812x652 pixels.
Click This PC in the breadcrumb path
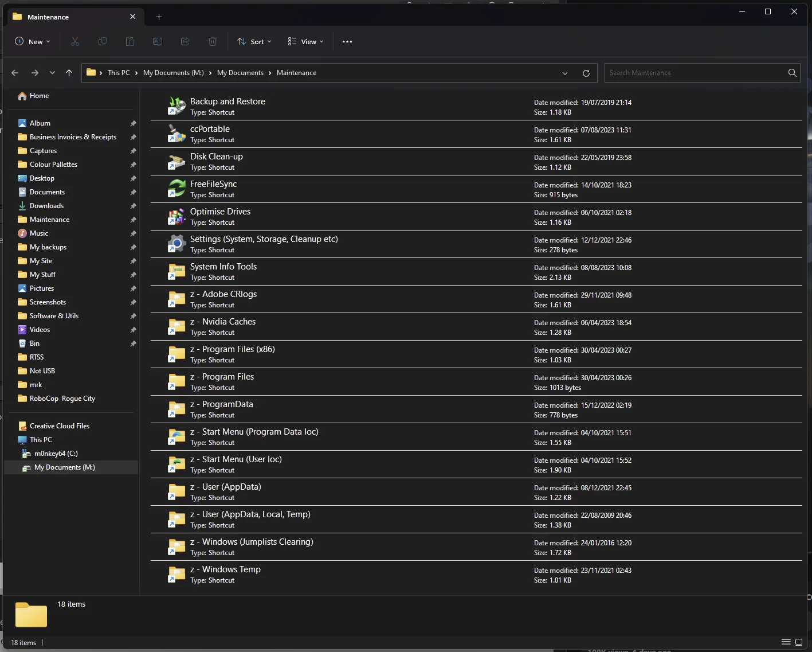point(119,73)
